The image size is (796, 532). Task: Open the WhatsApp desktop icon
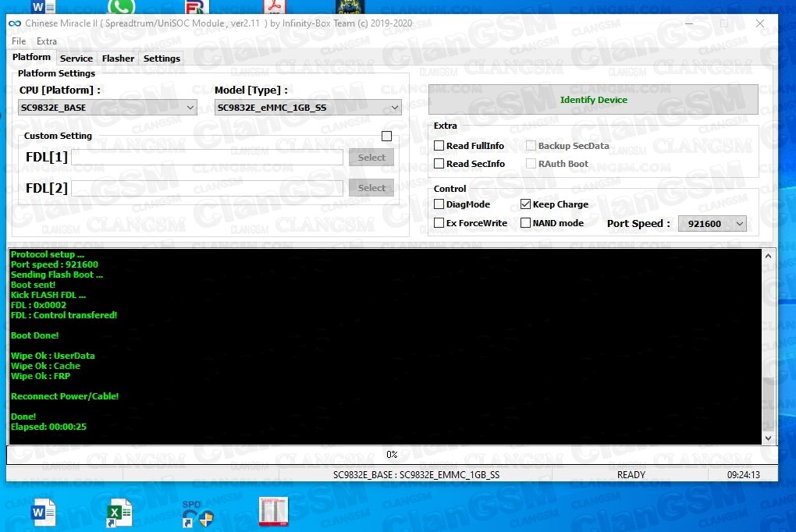tap(121, 6)
